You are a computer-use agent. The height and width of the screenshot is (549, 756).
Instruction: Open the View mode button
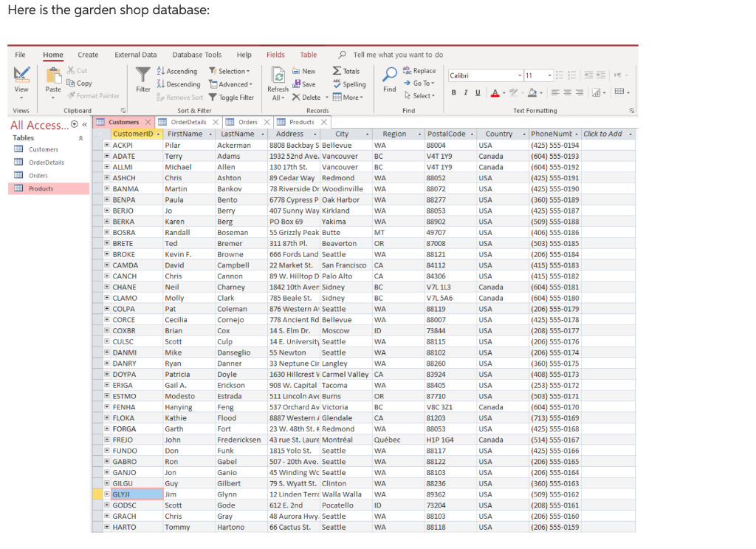(x=21, y=83)
